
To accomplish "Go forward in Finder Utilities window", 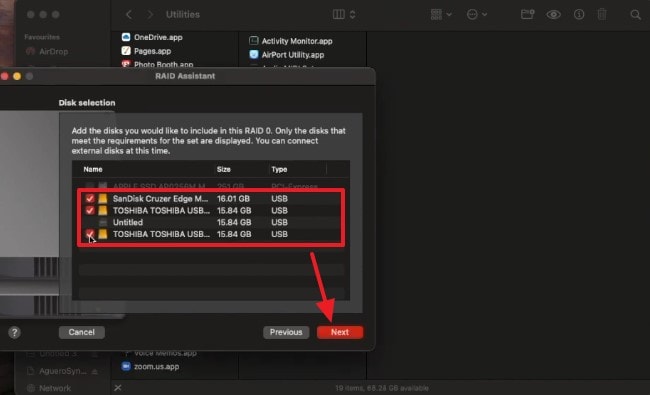I will click(x=150, y=15).
